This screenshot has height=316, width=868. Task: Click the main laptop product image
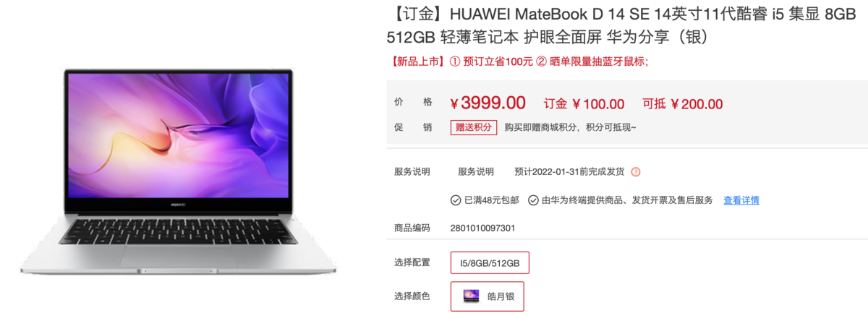click(x=178, y=171)
